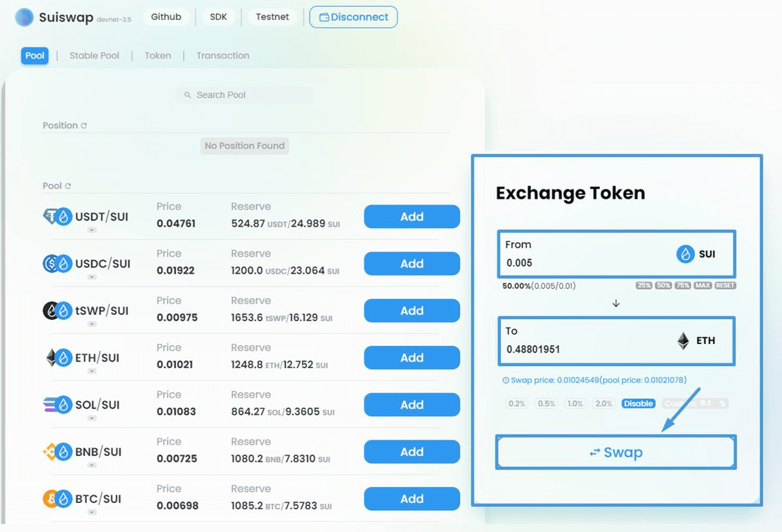Click the search magnifier icon

pos(188,95)
